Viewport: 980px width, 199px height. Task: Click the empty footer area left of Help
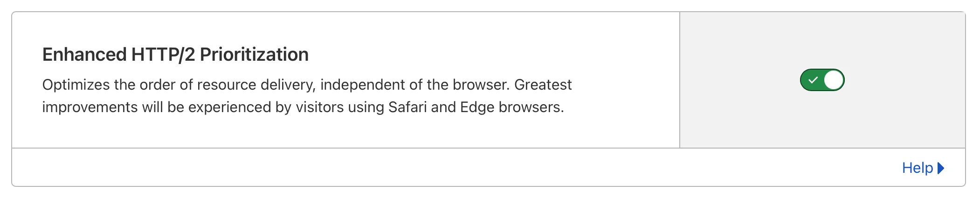[x=420, y=168]
